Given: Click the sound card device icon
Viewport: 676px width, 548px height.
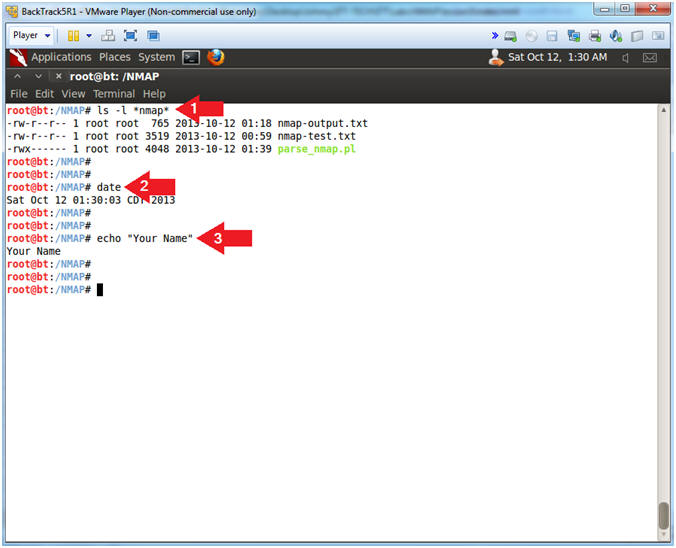Looking at the screenshot, I should (x=616, y=36).
